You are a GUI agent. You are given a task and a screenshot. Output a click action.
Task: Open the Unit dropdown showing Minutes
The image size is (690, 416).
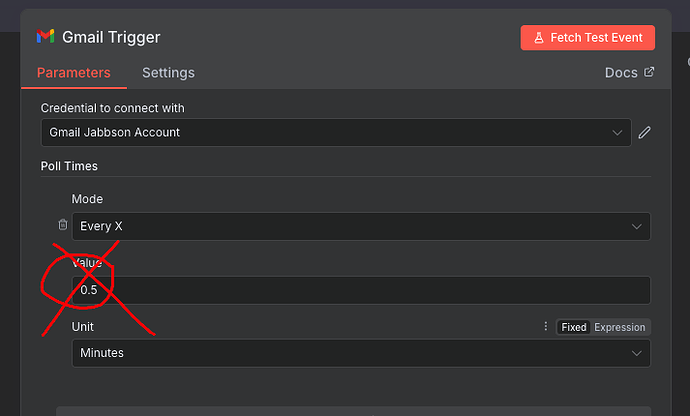click(360, 353)
